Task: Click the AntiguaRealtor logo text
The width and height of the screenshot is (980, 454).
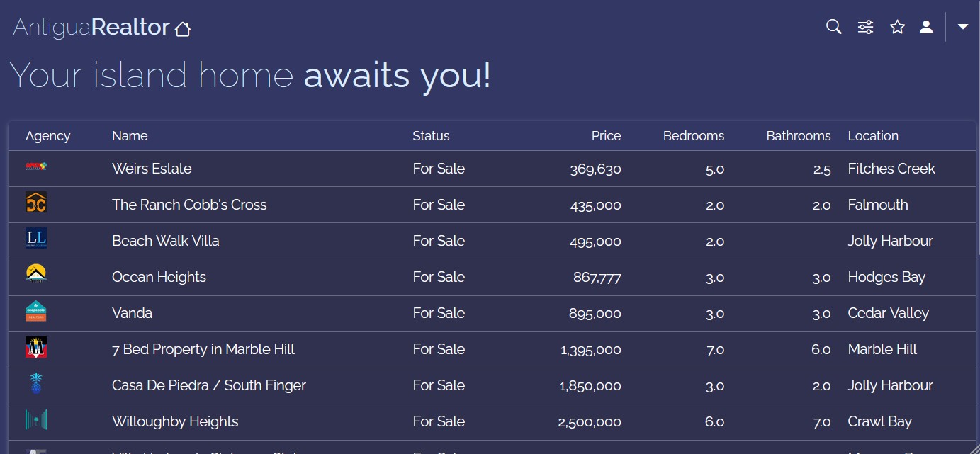Action: click(91, 28)
